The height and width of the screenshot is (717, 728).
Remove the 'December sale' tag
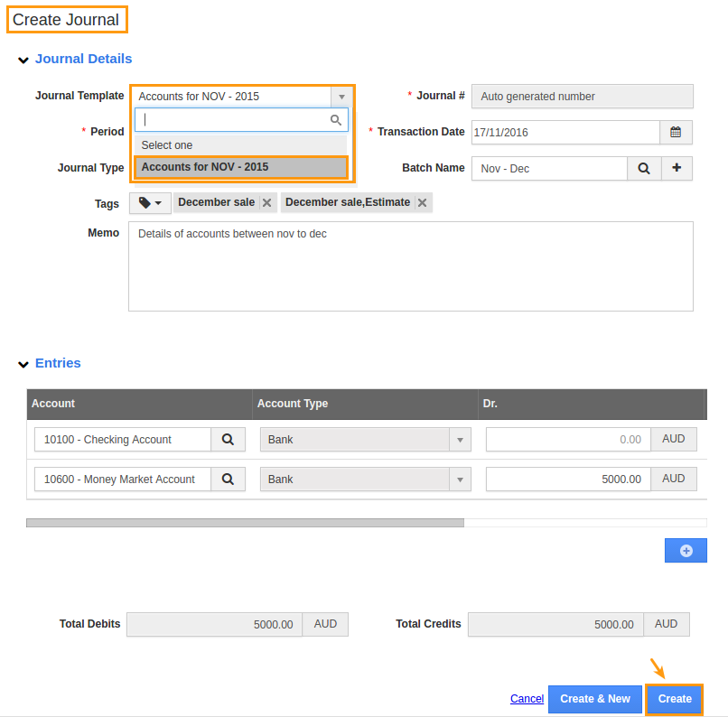pos(266,203)
